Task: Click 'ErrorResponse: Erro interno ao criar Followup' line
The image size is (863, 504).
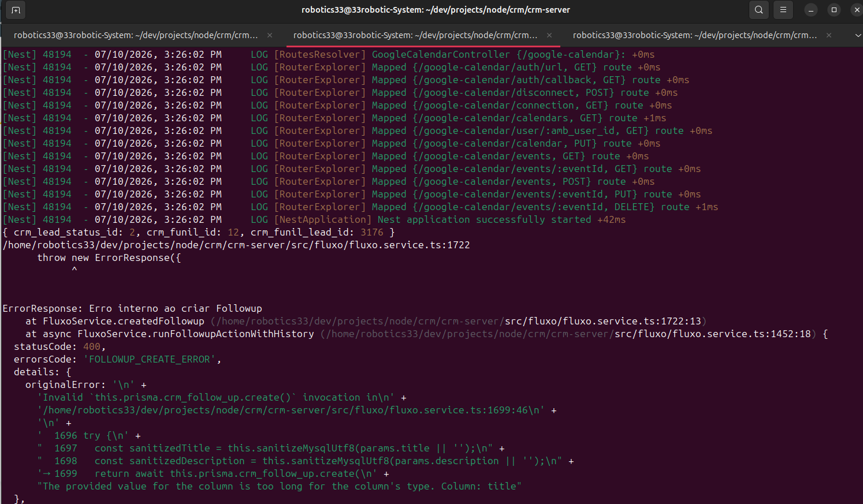Action: [132, 308]
